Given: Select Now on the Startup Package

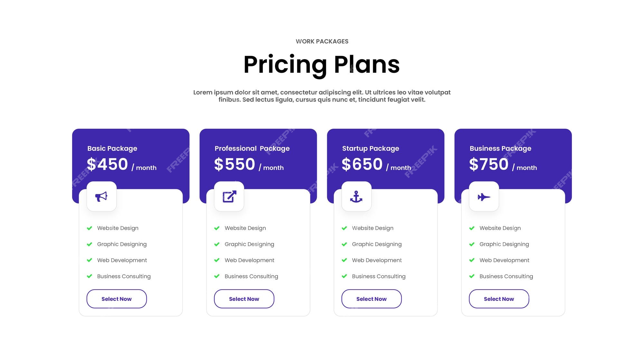Looking at the screenshot, I should click(x=371, y=299).
